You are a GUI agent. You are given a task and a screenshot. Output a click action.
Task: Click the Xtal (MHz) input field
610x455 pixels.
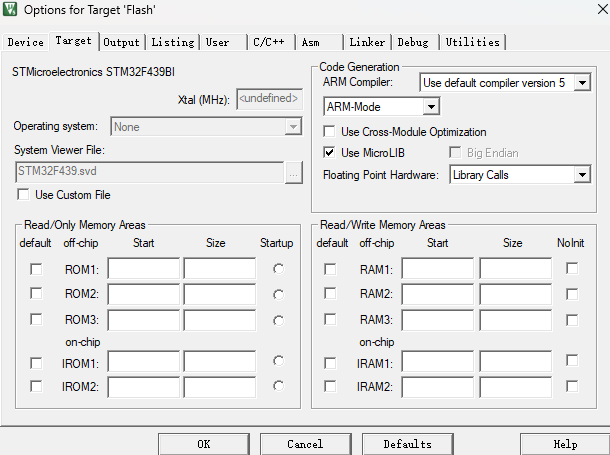[269, 99]
